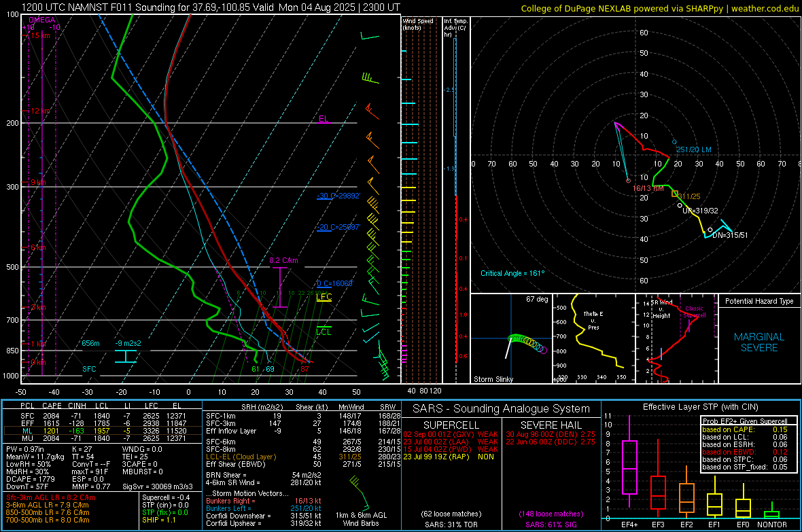This screenshot has width=802, height=532.
Task: Select the 02 Sep 00 01Z (GXV) supercell analog
Action: coord(450,434)
